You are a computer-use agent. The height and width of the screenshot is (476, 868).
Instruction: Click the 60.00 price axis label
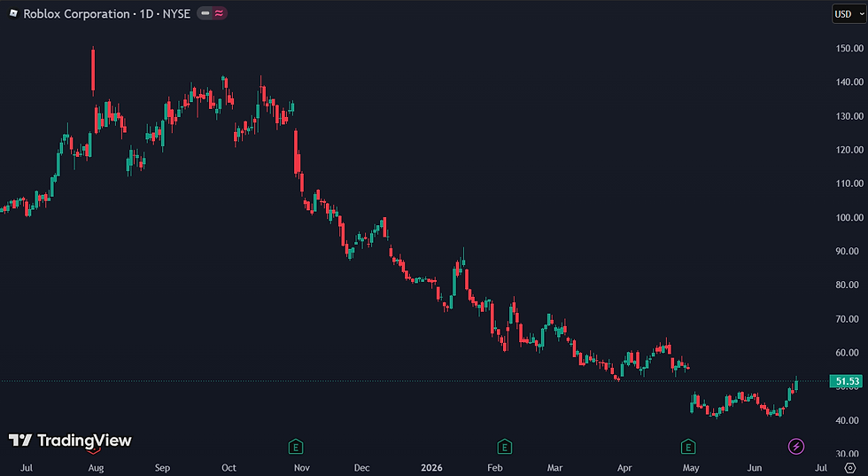[x=849, y=353]
